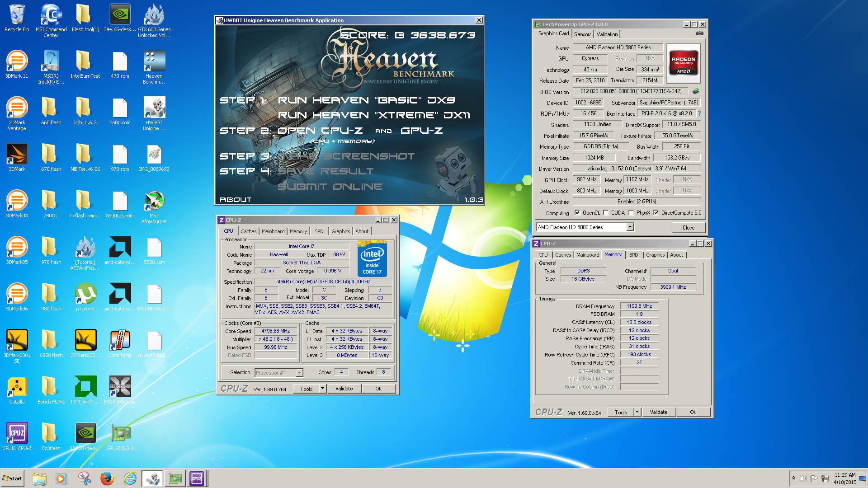Open 3DMark2001 SE desktop shortcut
Image resolution: width=868 pixels, height=488 pixels.
[x=17, y=346]
